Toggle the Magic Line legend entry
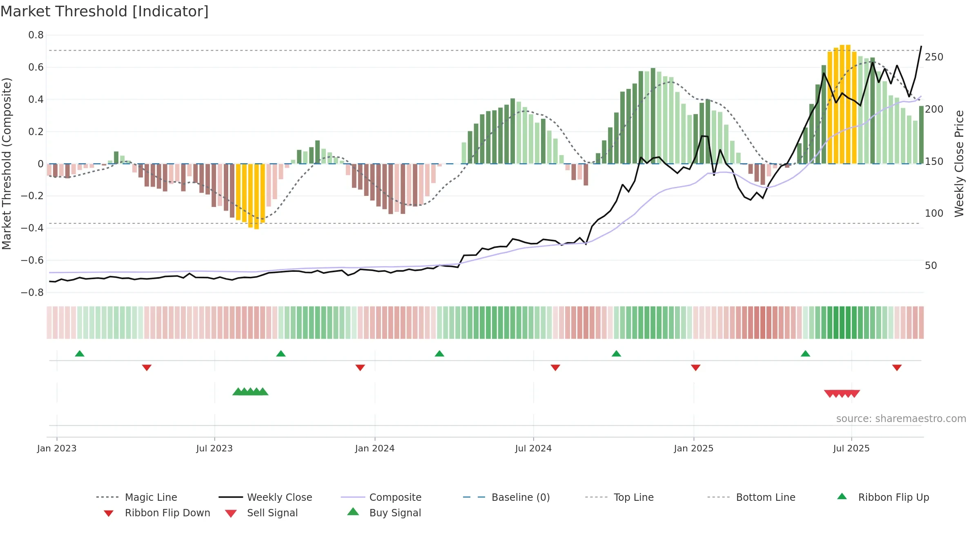 coord(137,497)
